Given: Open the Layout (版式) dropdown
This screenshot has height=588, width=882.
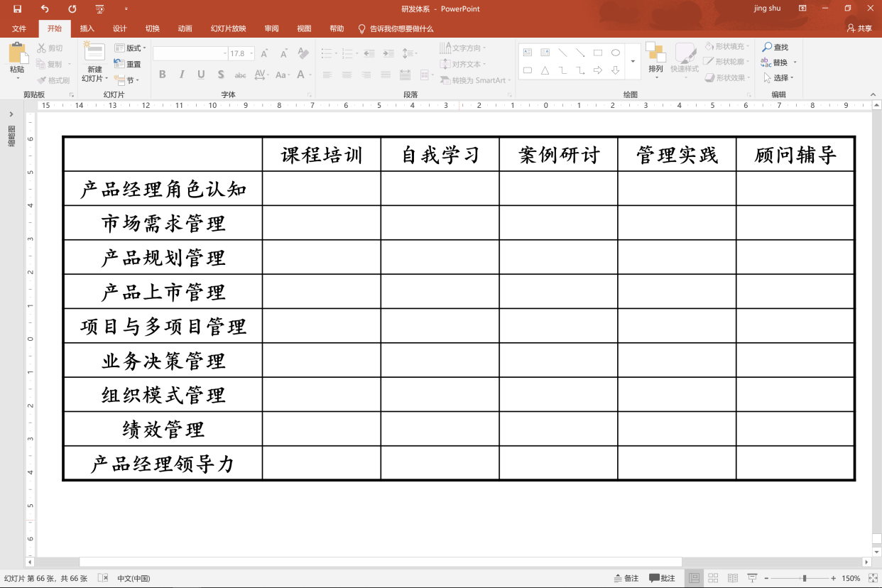Looking at the screenshot, I should 130,48.
